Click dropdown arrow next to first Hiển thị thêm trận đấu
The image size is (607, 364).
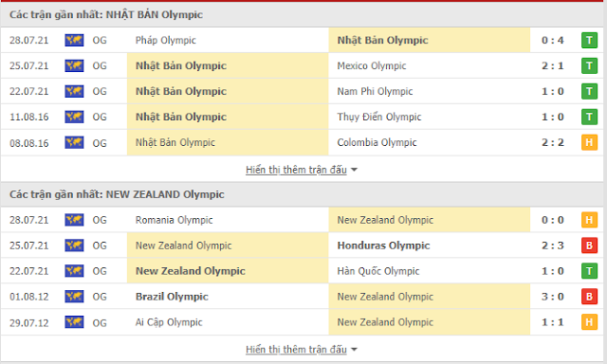coord(354,170)
